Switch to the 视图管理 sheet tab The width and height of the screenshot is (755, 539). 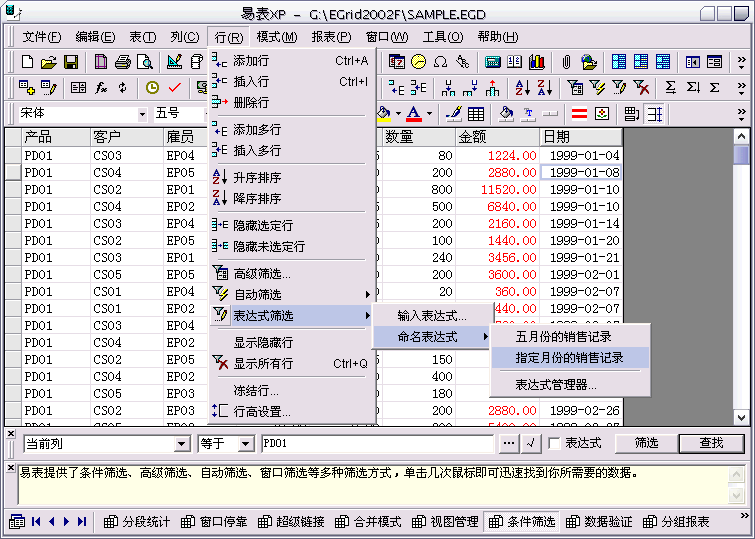click(445, 522)
